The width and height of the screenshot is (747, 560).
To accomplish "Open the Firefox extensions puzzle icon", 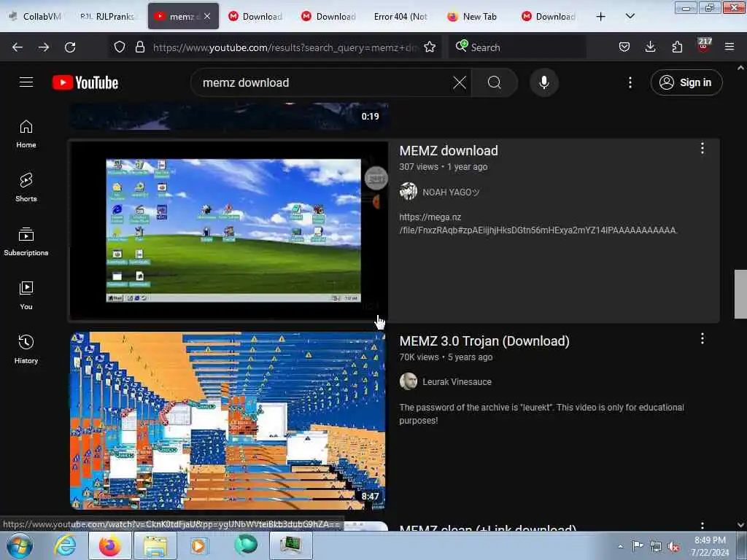I will click(x=677, y=47).
